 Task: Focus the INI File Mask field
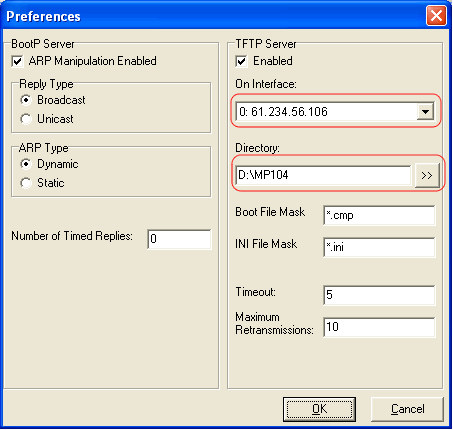coord(379,247)
